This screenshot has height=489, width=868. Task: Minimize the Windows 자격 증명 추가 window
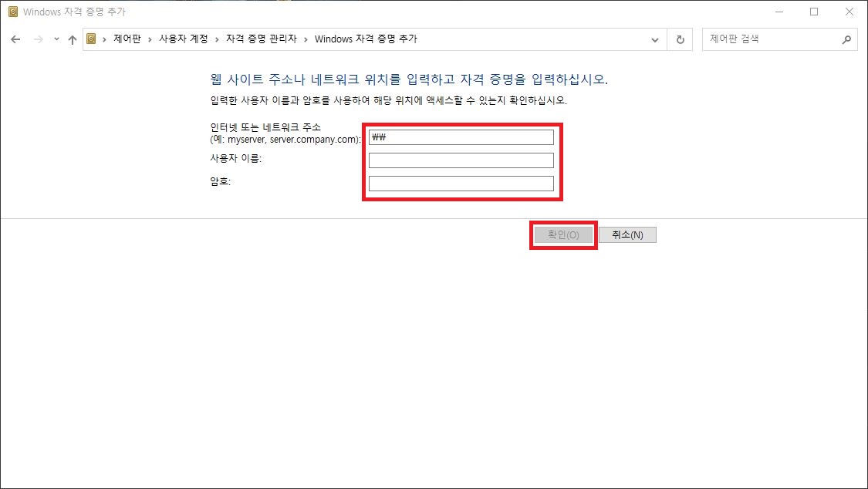click(x=779, y=12)
